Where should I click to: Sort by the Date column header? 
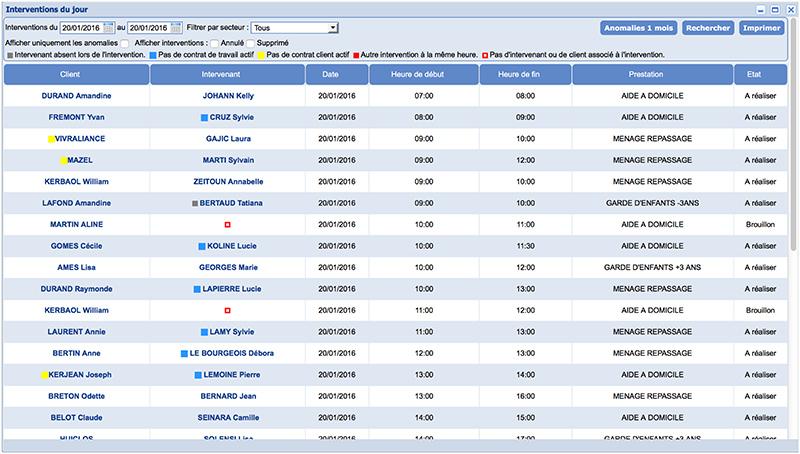tap(337, 74)
